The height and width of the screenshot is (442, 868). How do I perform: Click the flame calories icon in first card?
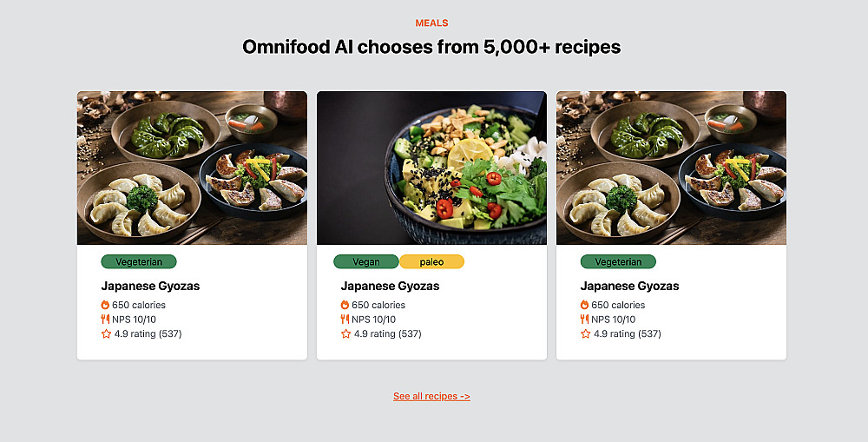(105, 305)
